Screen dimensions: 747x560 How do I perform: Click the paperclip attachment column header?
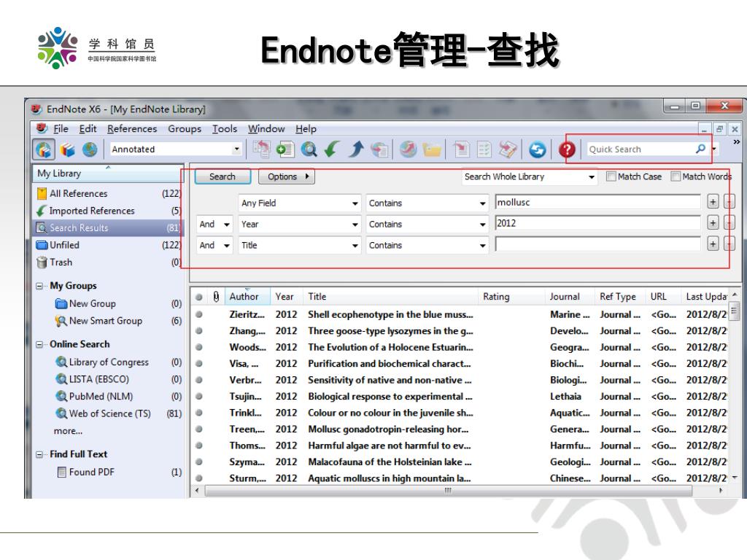point(216,297)
